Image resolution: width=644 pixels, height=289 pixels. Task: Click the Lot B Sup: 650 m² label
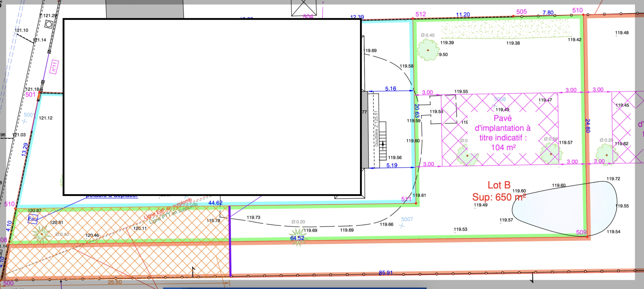coord(499,191)
